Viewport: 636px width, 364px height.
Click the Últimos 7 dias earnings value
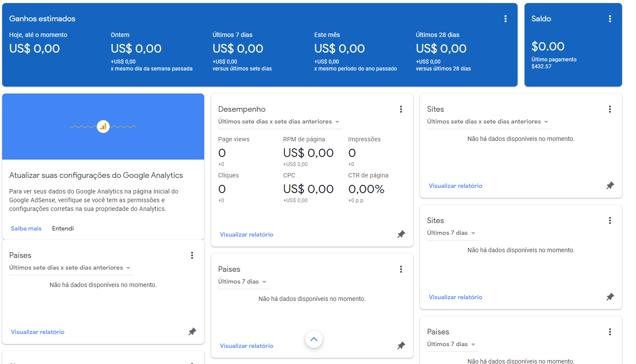click(238, 49)
